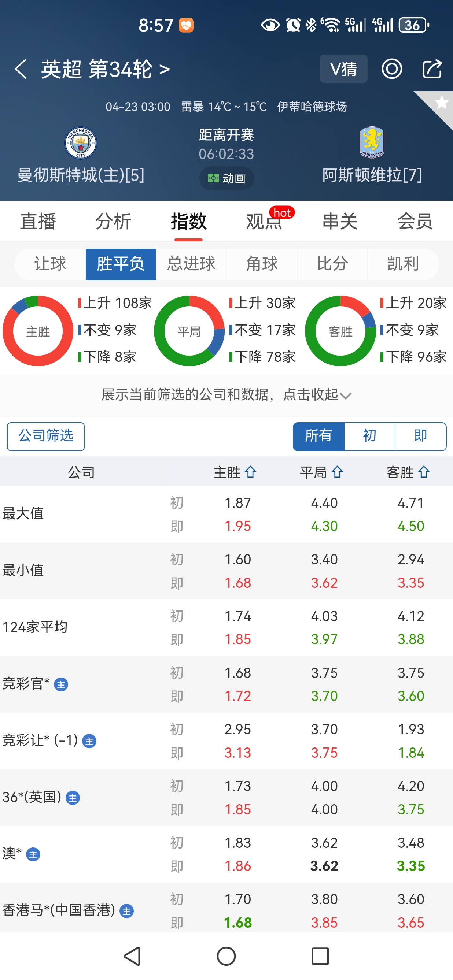The height and width of the screenshot is (980, 453).
Task: Tap the 平局 donut chart
Action: 189,331
